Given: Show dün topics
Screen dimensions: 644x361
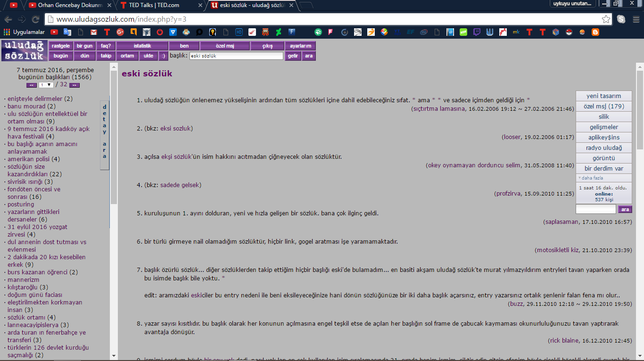Looking at the screenshot, I should [85, 56].
